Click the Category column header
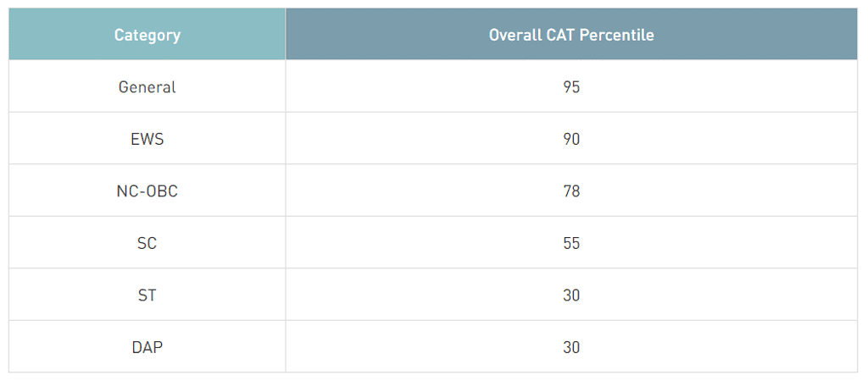The image size is (868, 381). (147, 35)
